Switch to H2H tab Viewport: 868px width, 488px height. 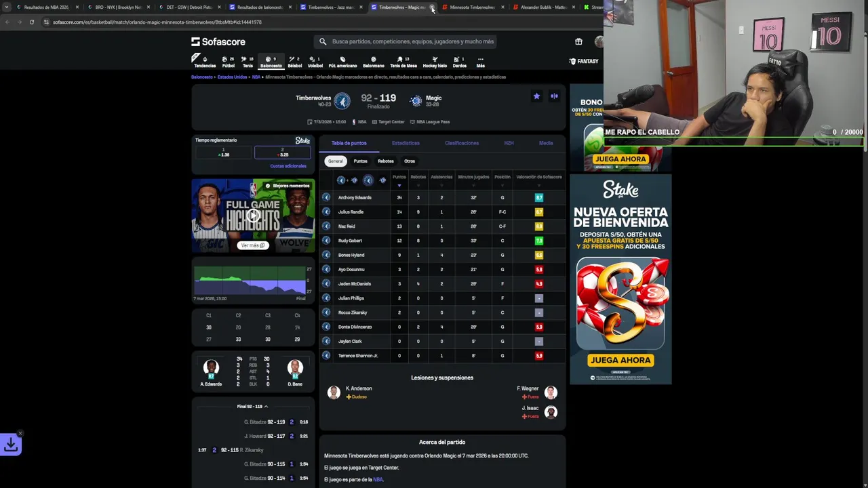509,143
